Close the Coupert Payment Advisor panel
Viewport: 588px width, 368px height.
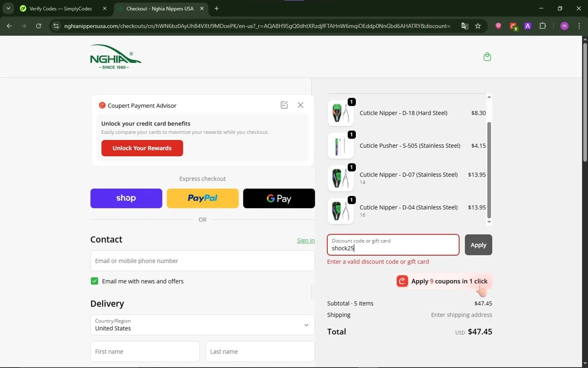(x=301, y=105)
